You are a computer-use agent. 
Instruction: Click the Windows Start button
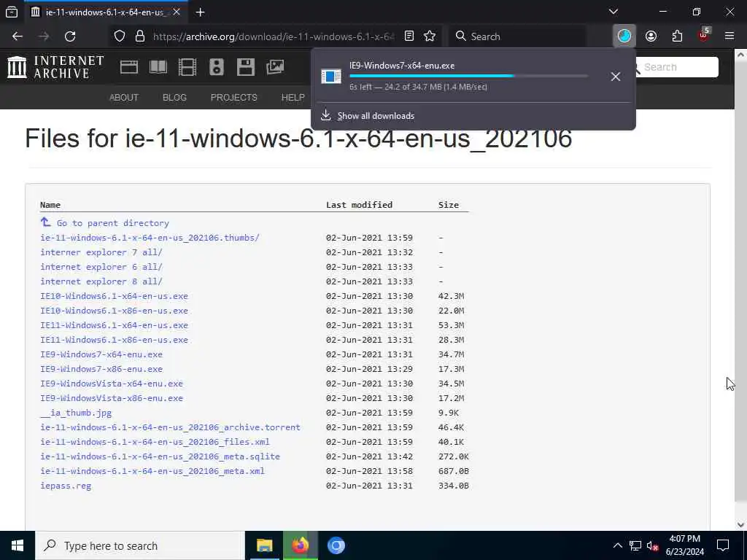(18, 545)
